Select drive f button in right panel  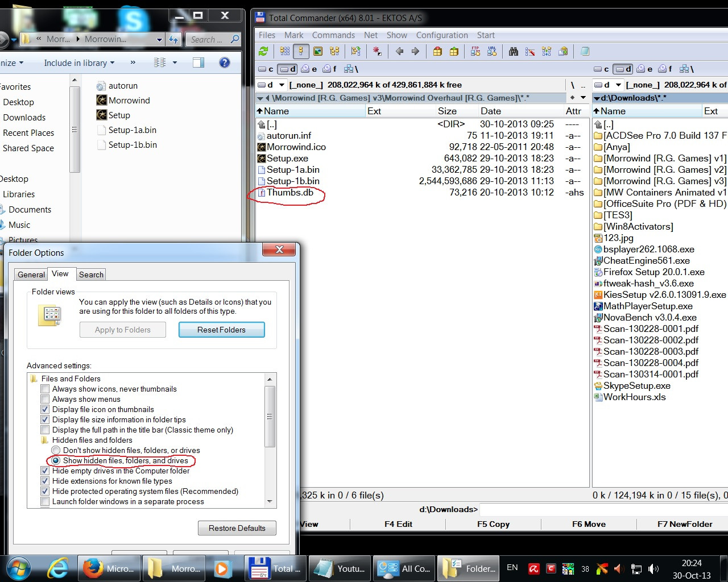pyautogui.click(x=665, y=69)
